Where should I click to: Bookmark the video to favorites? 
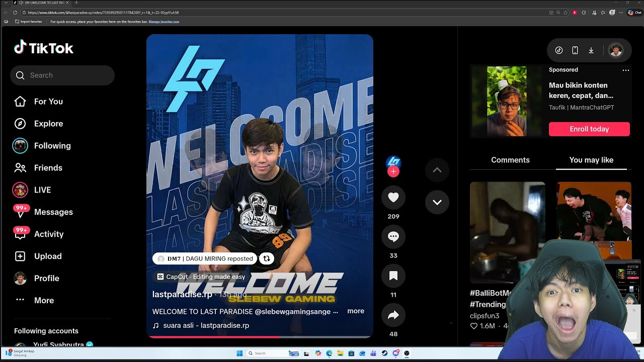coord(393,276)
